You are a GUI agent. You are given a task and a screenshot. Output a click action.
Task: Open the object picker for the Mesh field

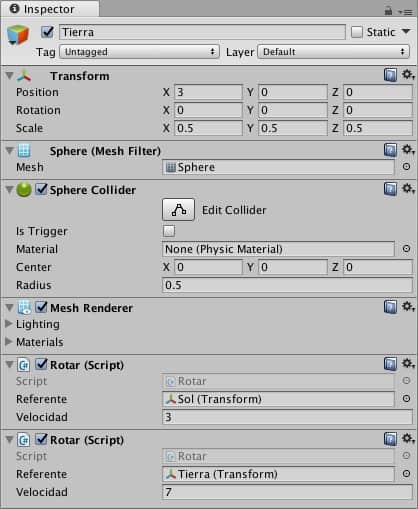[x=406, y=166]
